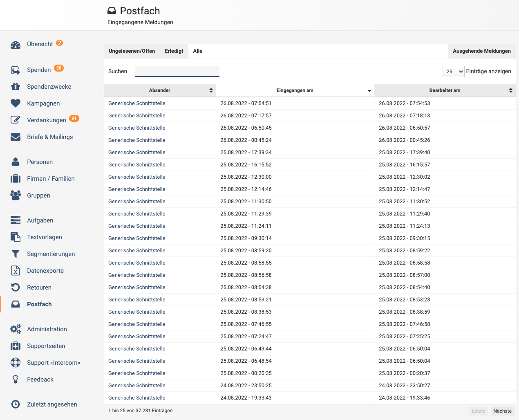519x420 pixels.
Task: Open Datenexporte spreadsheet icon
Action: pyautogui.click(x=16, y=271)
